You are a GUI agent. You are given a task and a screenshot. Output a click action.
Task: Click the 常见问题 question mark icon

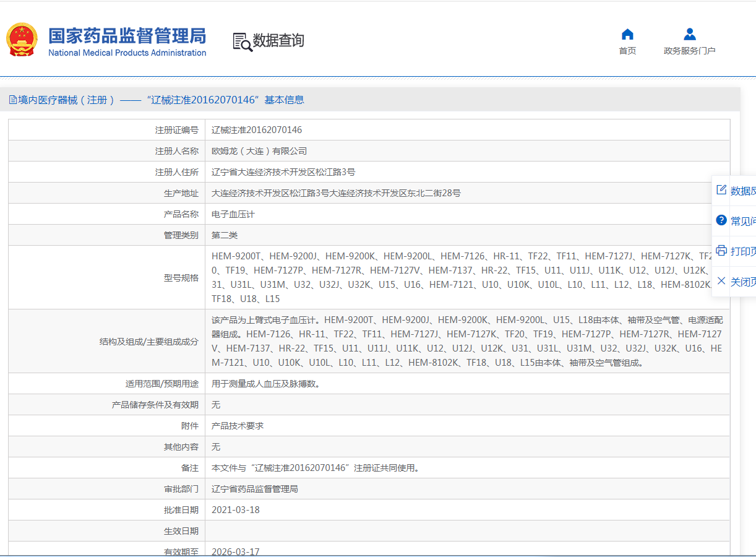(721, 220)
